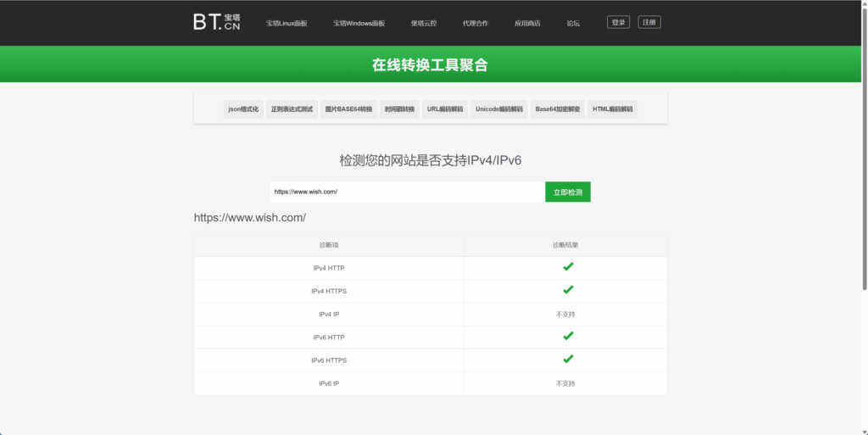Click the BT.CN 宝塔 logo
Viewport: 868px width, 435px height.
click(216, 22)
